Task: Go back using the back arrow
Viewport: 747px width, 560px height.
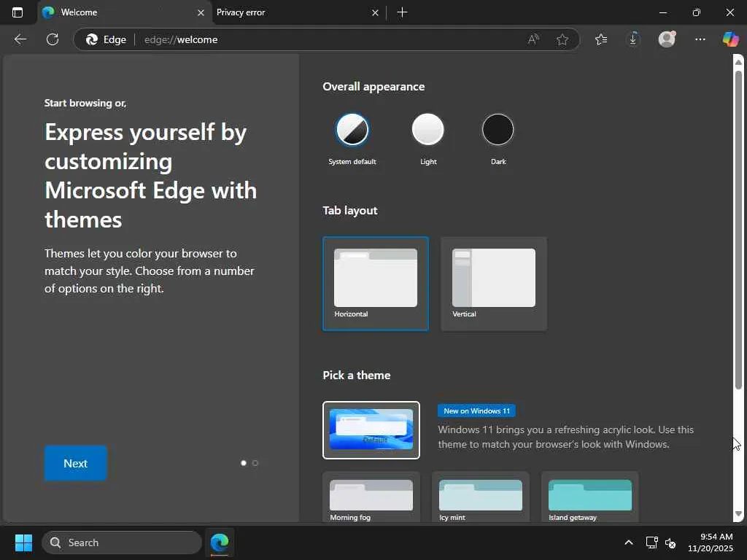Action: point(20,39)
